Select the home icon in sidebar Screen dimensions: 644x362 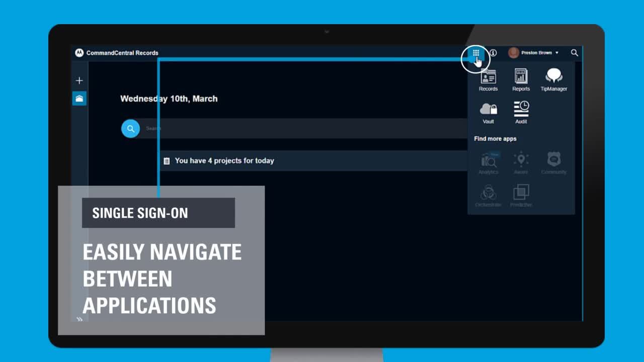[79, 99]
